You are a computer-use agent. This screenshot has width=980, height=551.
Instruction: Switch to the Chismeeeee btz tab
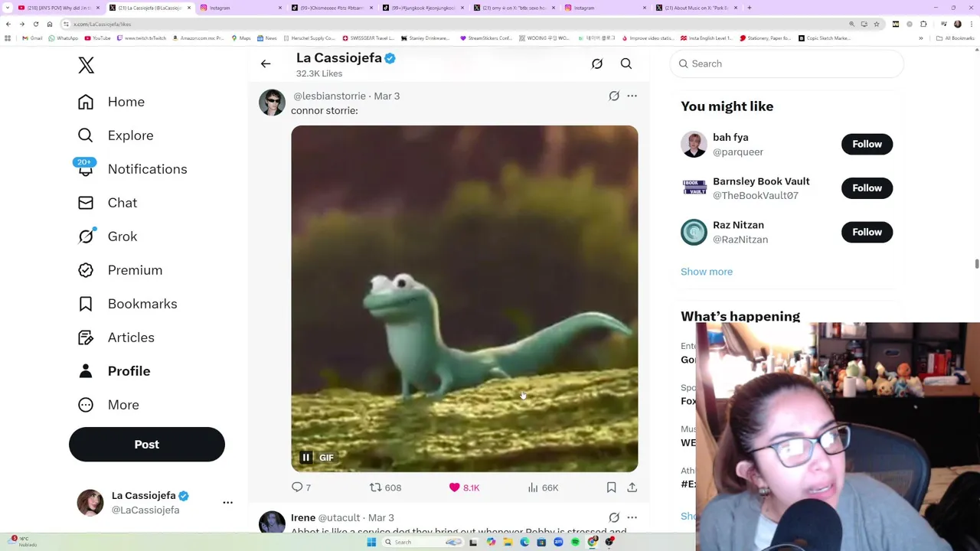pyautogui.click(x=331, y=8)
